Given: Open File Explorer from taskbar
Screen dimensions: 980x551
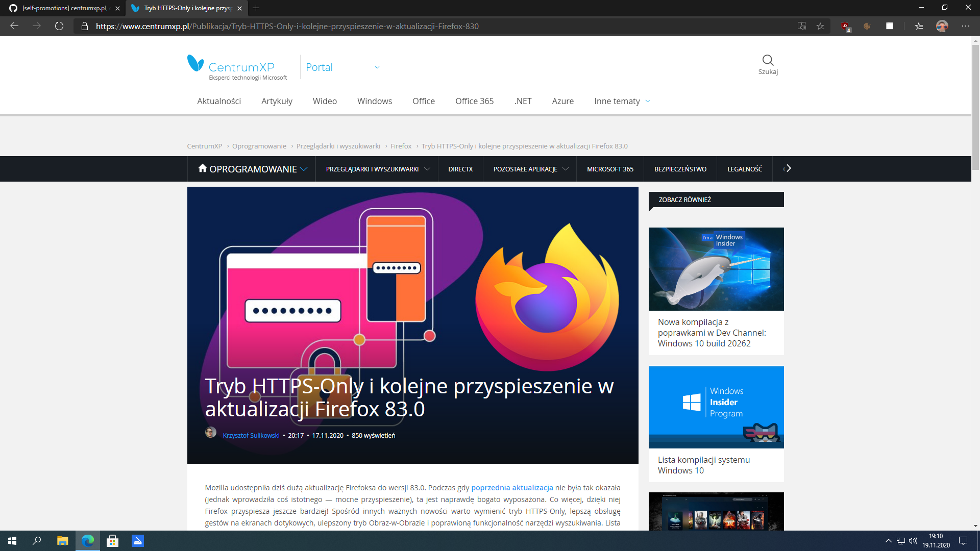Looking at the screenshot, I should click(62, 541).
